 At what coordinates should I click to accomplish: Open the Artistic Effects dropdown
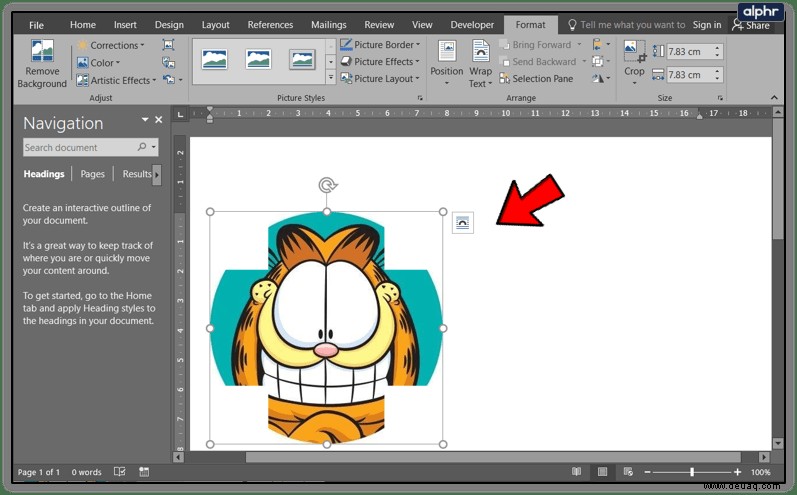pos(116,80)
